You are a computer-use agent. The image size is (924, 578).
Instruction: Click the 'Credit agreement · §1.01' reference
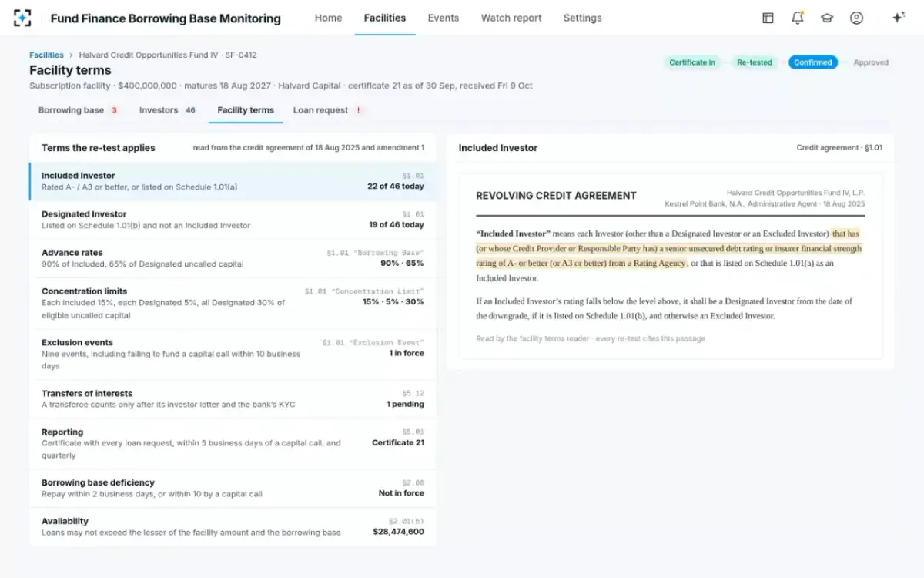pos(839,148)
